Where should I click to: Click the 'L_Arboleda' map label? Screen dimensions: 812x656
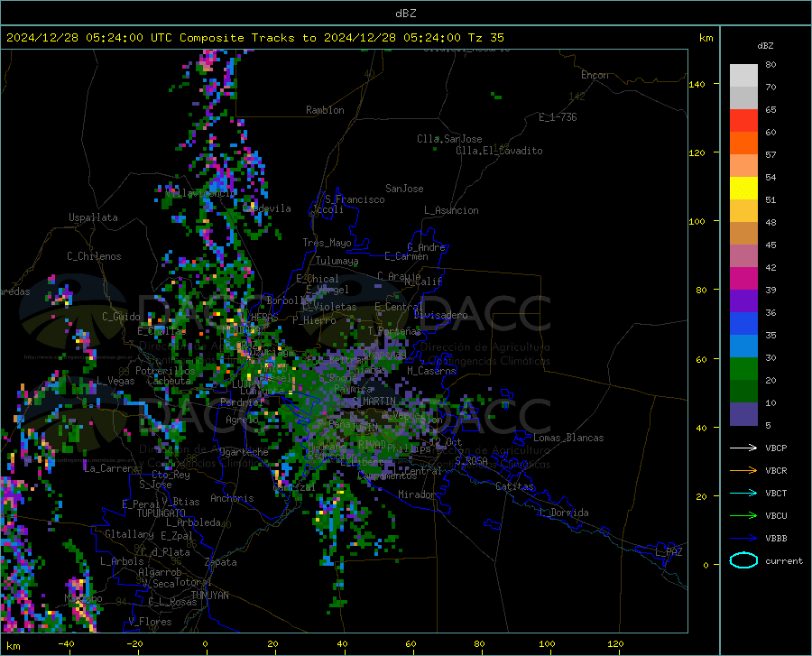[193, 522]
